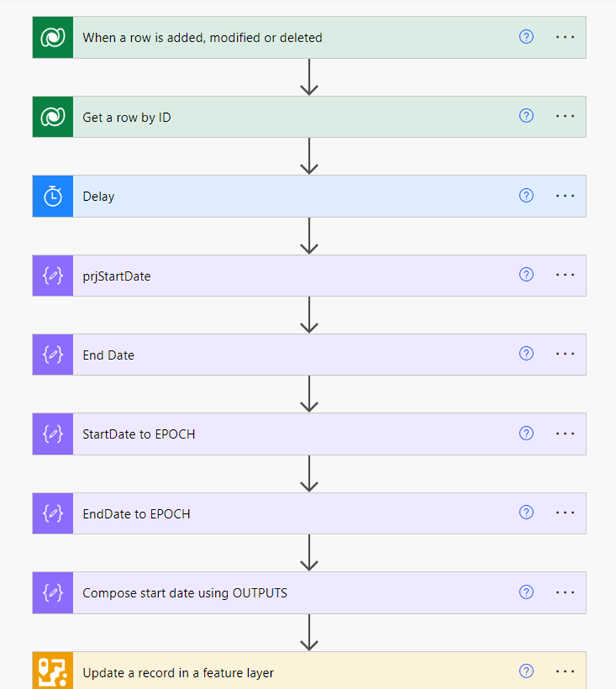Select the Compose icon on End Date
This screenshot has width=616, height=689.
coord(52,354)
